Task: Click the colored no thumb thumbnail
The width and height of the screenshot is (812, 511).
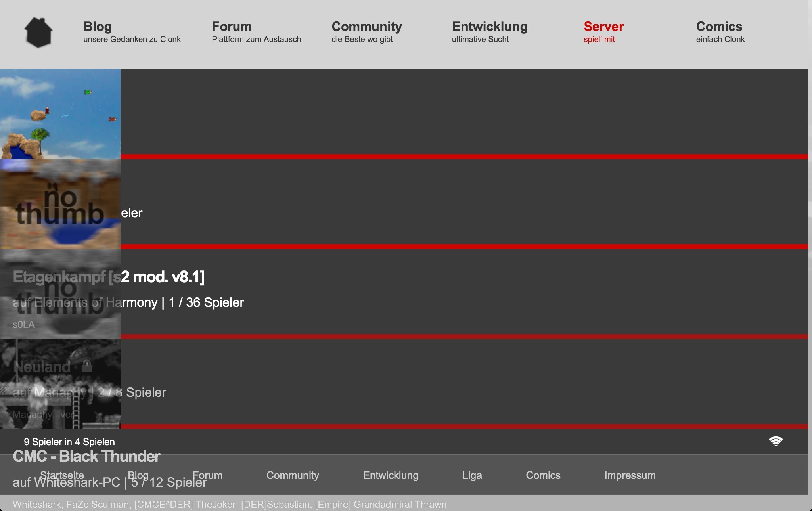Action: pos(60,204)
